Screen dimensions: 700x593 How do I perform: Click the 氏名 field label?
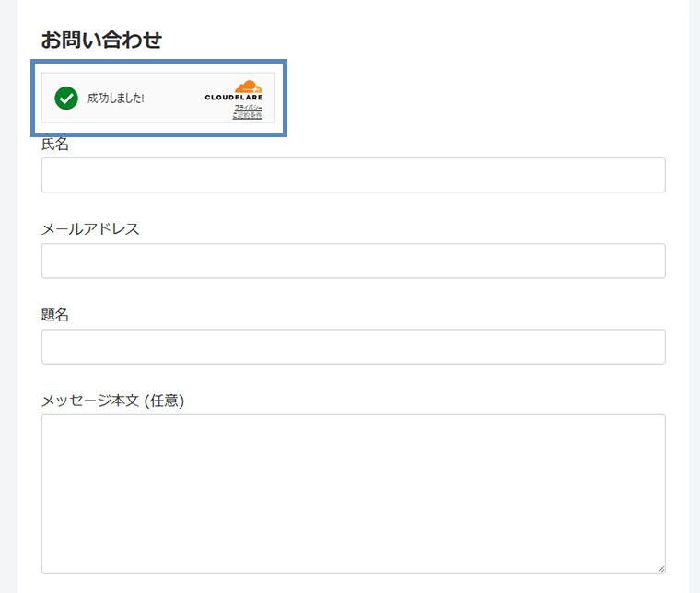(x=55, y=144)
